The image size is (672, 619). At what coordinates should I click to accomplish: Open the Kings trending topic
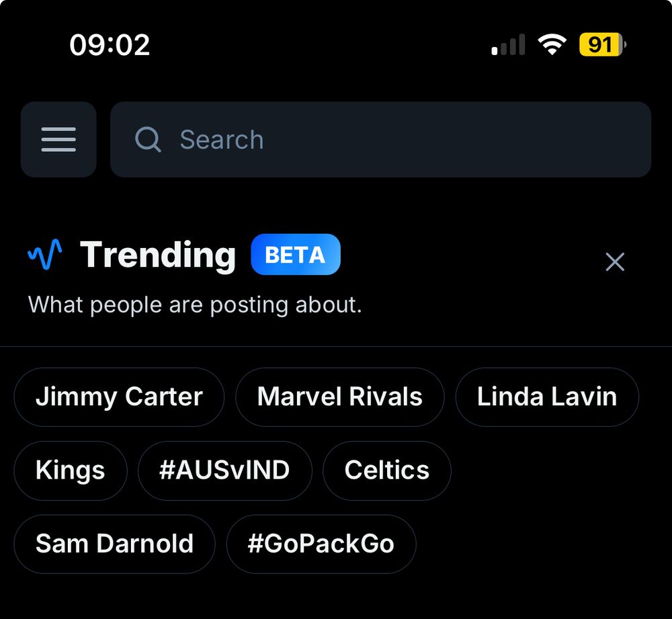click(x=71, y=470)
